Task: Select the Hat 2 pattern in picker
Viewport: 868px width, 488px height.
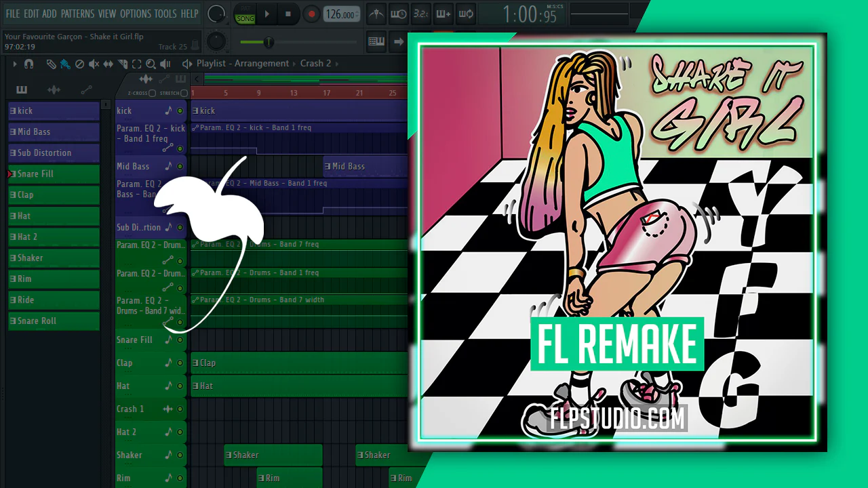Action: (54, 237)
